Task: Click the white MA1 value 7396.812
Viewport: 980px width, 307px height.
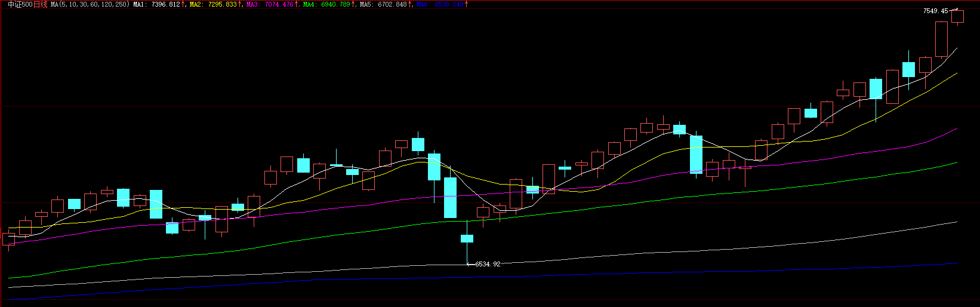Action: pyautogui.click(x=165, y=5)
